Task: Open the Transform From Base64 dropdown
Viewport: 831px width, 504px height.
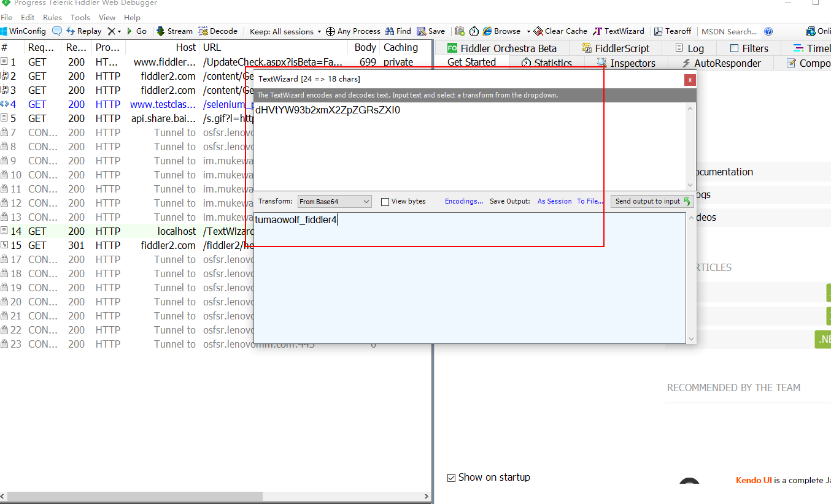Action: 334,201
